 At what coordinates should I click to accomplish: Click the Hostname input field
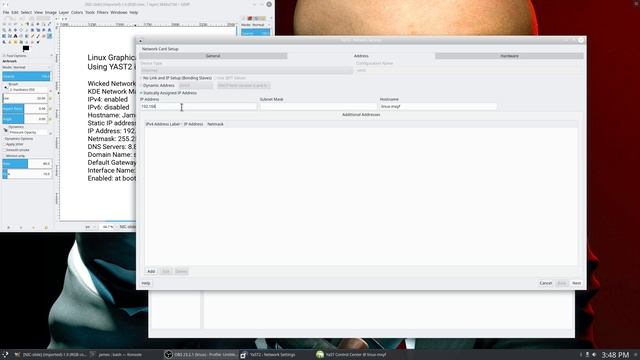coord(438,107)
